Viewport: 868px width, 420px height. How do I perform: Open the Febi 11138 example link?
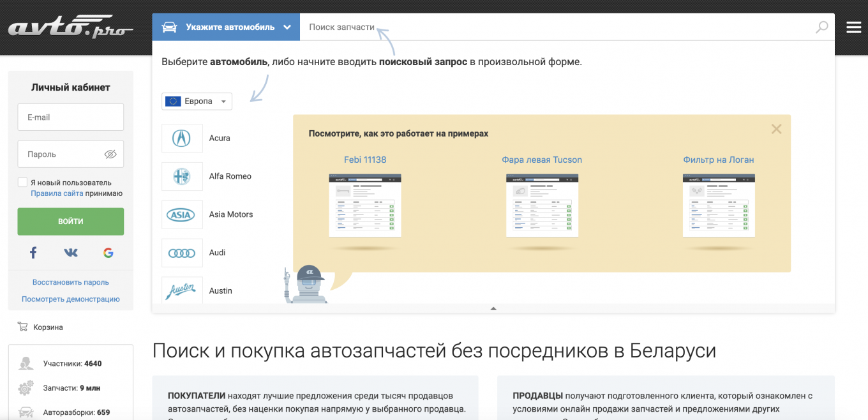point(365,160)
